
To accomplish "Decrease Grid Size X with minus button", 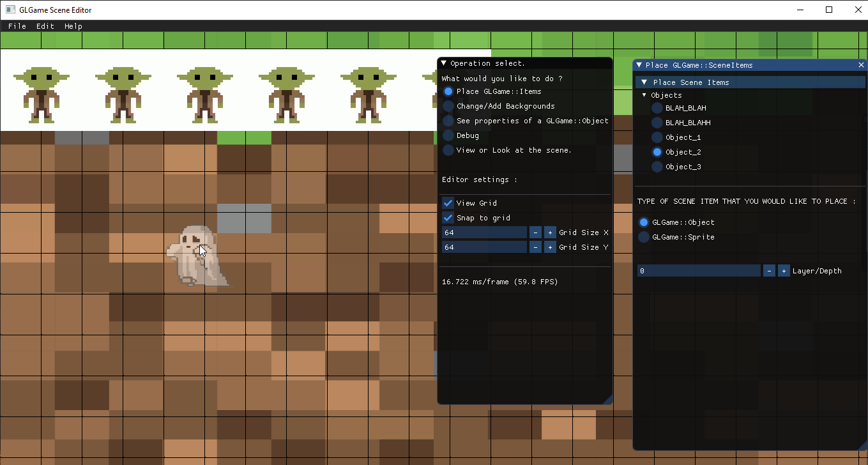I will click(x=535, y=232).
